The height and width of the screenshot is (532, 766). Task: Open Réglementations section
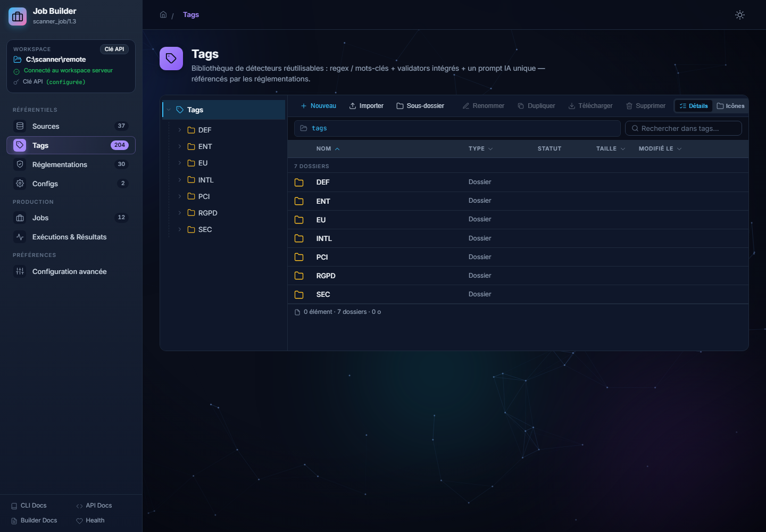click(x=71, y=164)
